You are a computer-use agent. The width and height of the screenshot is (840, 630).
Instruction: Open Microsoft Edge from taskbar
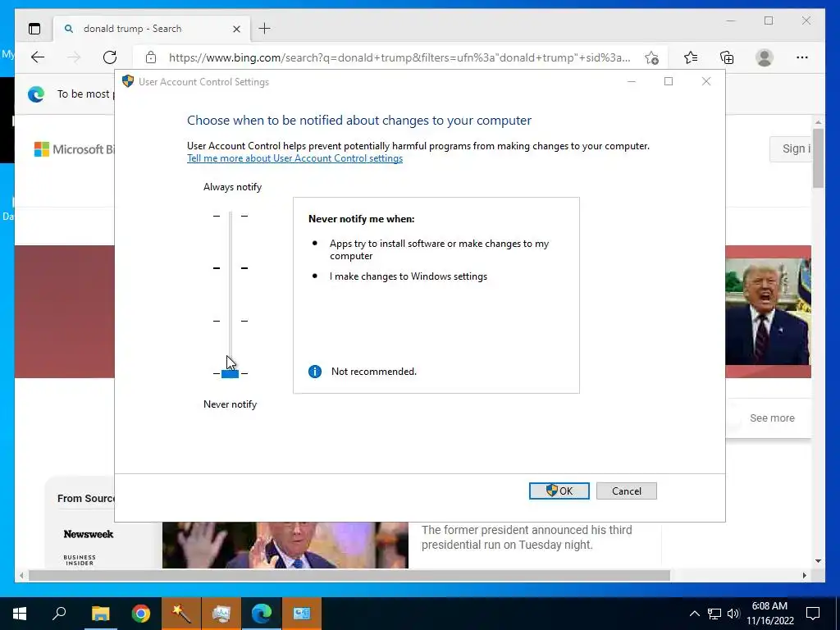click(x=262, y=614)
